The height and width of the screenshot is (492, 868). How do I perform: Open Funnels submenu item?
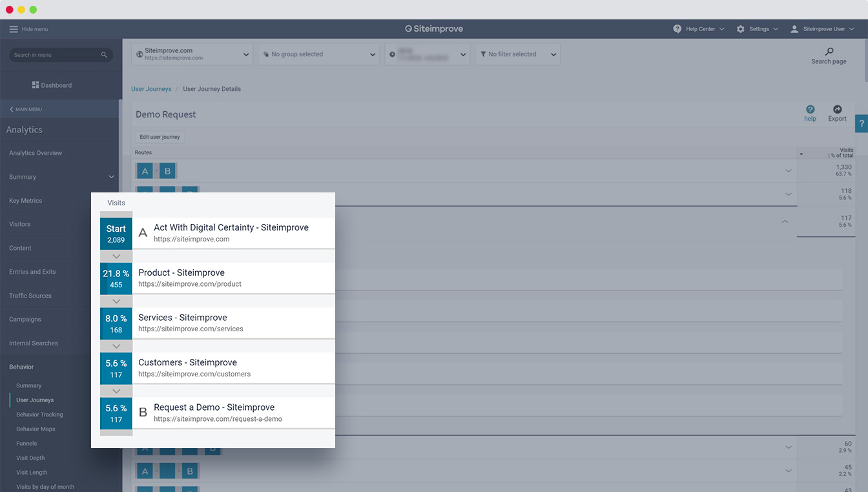click(x=26, y=444)
